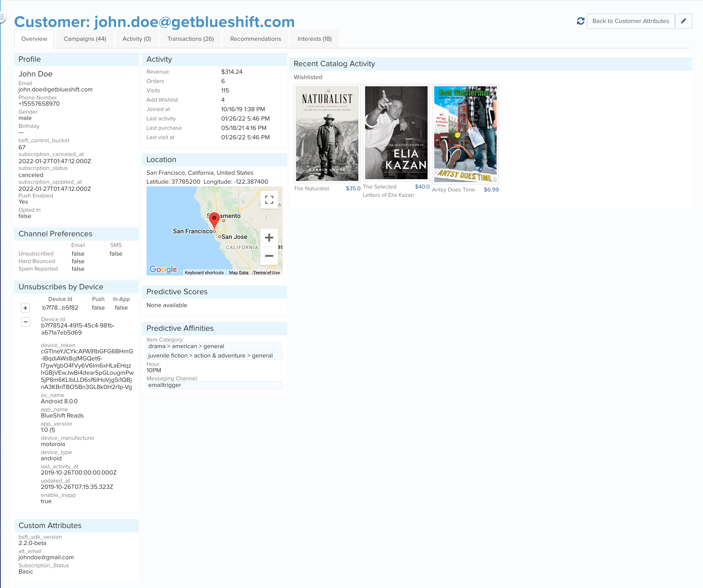
Task: Click the emailtrigger messaging channel value
Action: pos(214,385)
